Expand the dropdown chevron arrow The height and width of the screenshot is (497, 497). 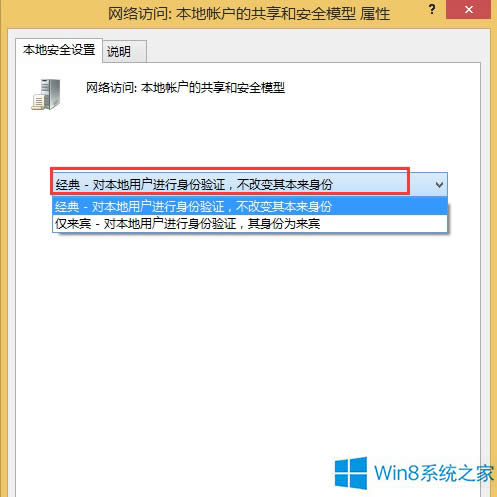tap(439, 184)
